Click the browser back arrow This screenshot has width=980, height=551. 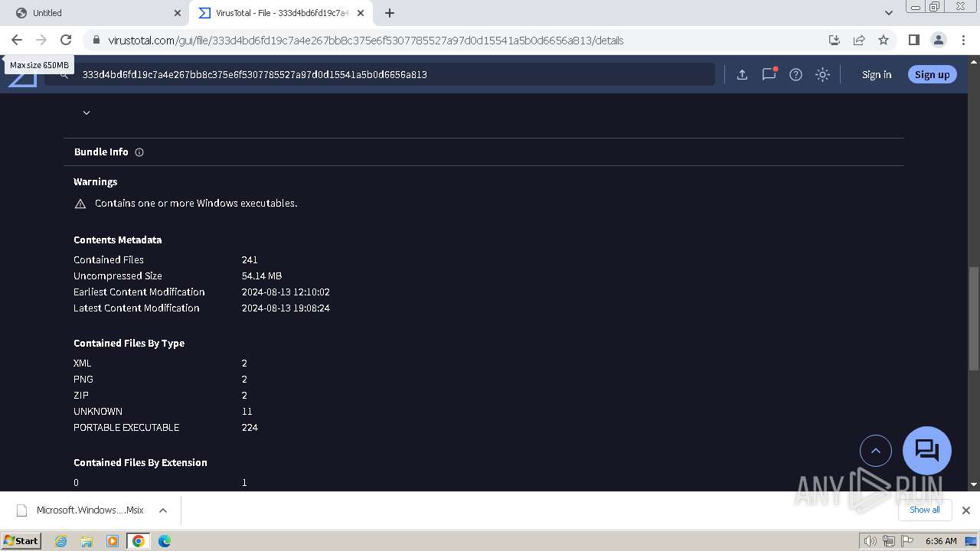(x=17, y=40)
